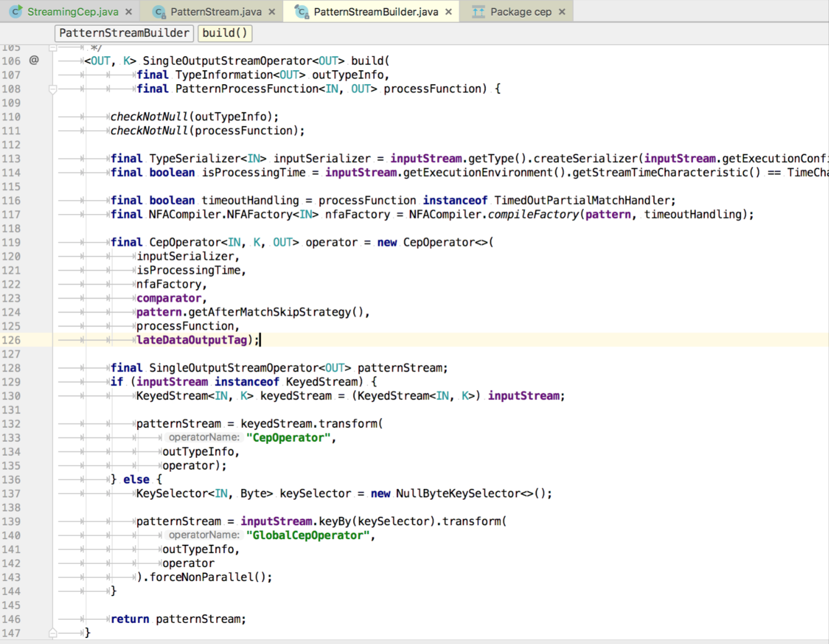The height and width of the screenshot is (644, 829).
Task: Close the Package cep tab
Action: pyautogui.click(x=562, y=12)
